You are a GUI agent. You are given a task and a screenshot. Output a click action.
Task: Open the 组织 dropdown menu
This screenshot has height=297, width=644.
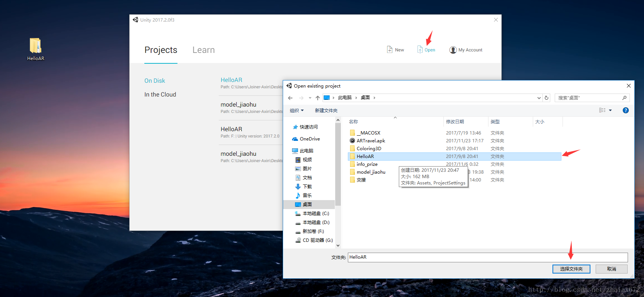297,111
